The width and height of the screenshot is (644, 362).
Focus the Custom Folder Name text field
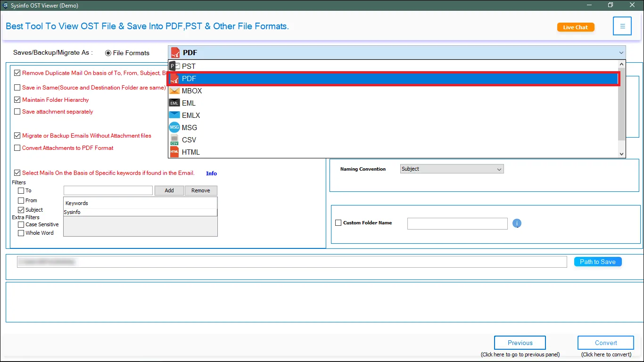coord(457,223)
